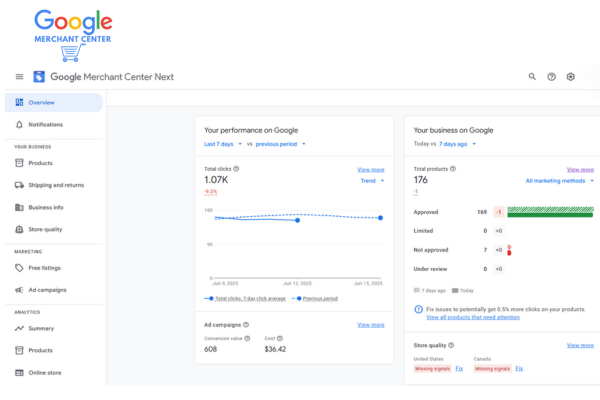Click the -9.3% change indicator
600x400 pixels.
210,191
